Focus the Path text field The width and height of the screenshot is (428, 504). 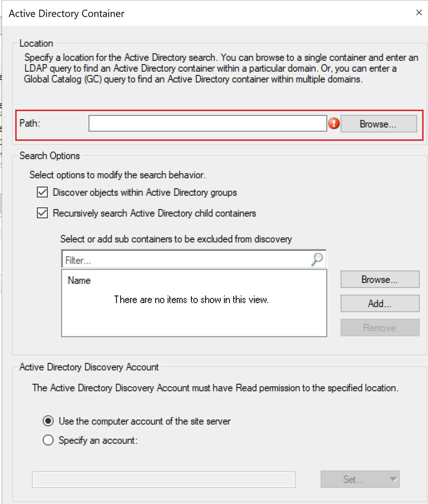pos(207,123)
